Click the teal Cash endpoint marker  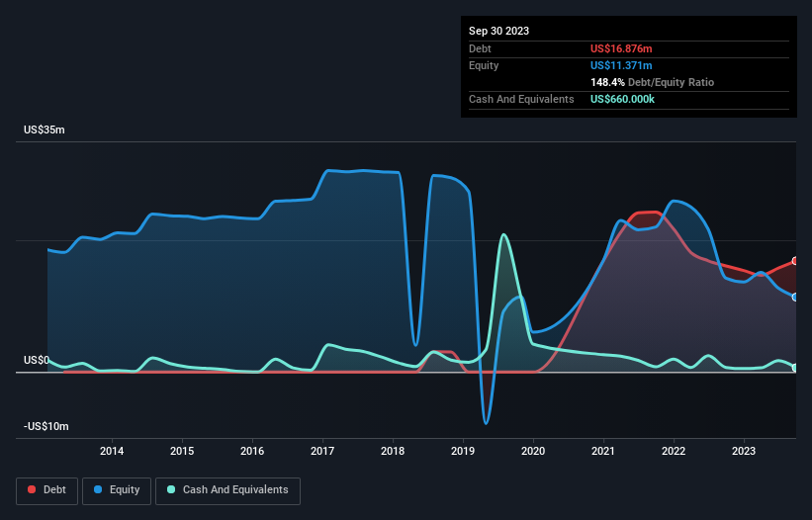(x=795, y=368)
